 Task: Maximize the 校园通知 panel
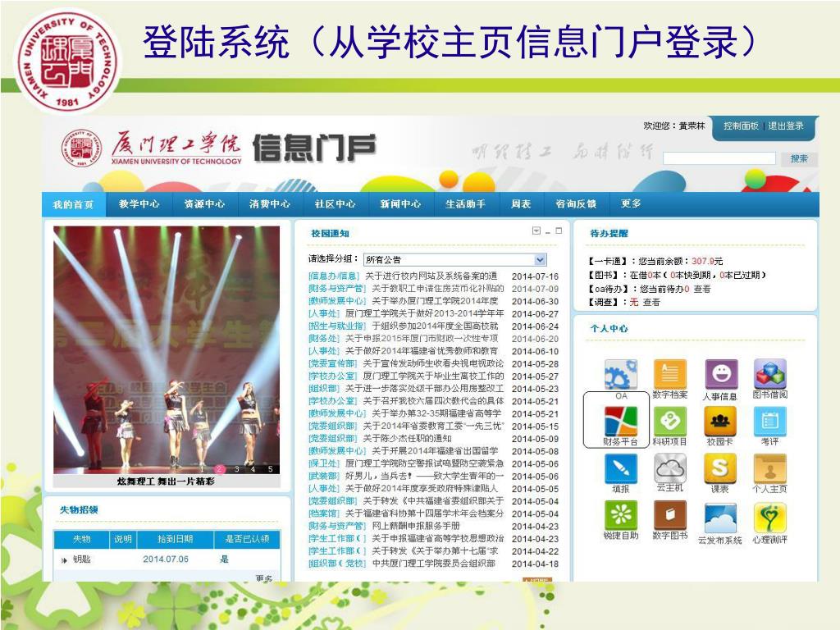pyautogui.click(x=559, y=231)
